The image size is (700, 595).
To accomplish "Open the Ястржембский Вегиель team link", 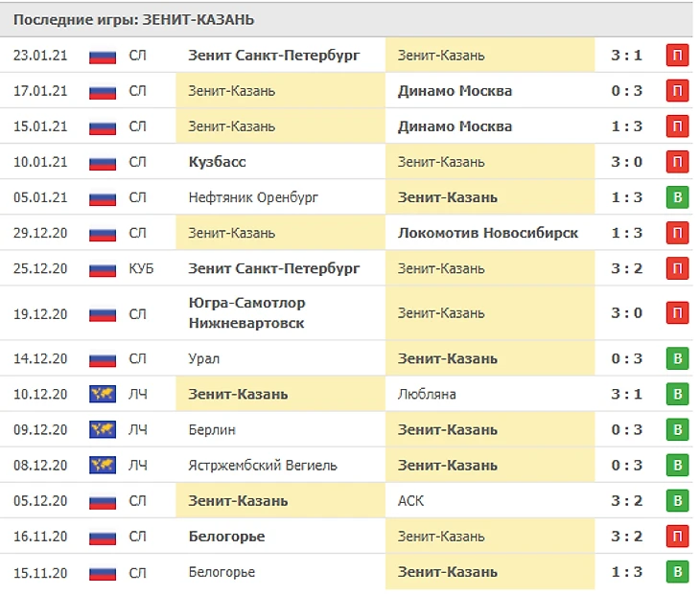I will pyautogui.click(x=263, y=466).
